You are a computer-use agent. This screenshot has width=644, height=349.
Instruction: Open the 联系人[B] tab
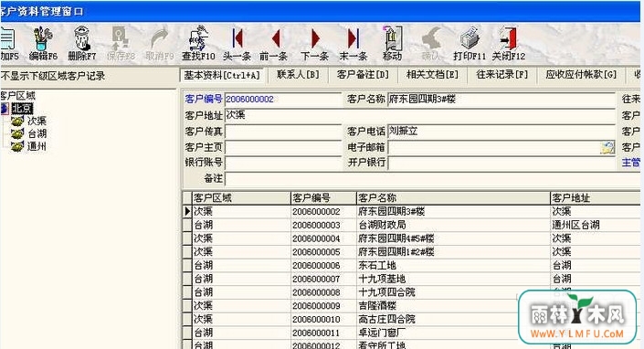tap(298, 75)
